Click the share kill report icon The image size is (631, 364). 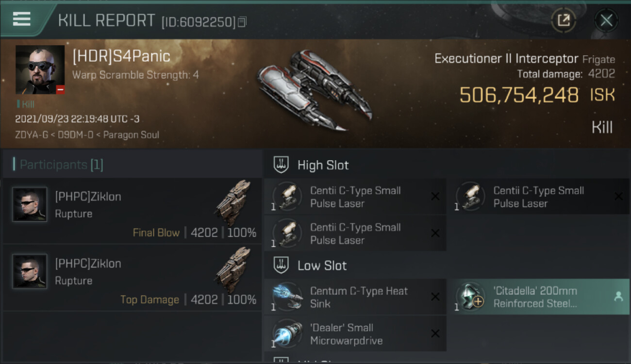[x=564, y=20]
